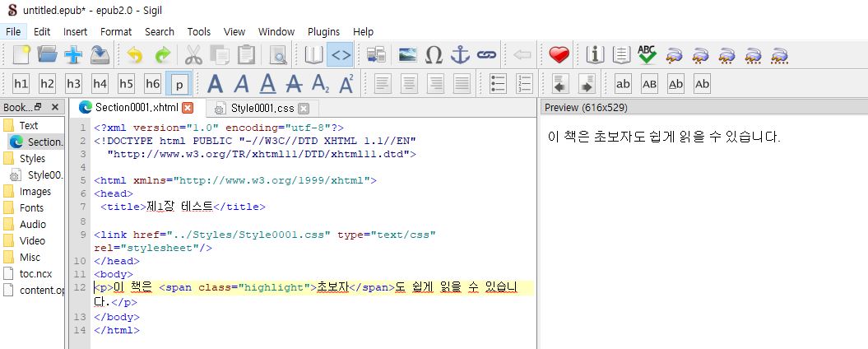Image resolution: width=868 pixels, height=349 pixels.
Task: Switch to Code View icon
Action: [340, 55]
